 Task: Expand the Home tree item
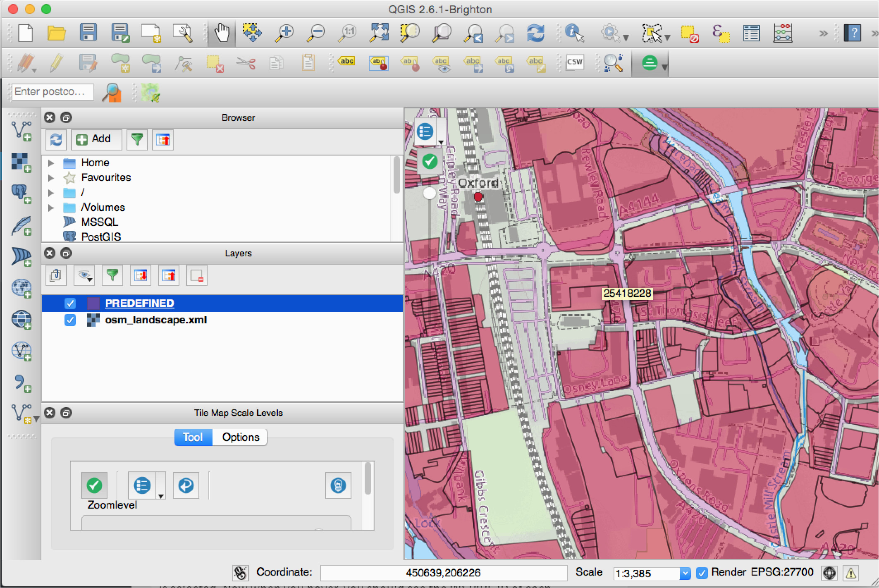click(51, 163)
